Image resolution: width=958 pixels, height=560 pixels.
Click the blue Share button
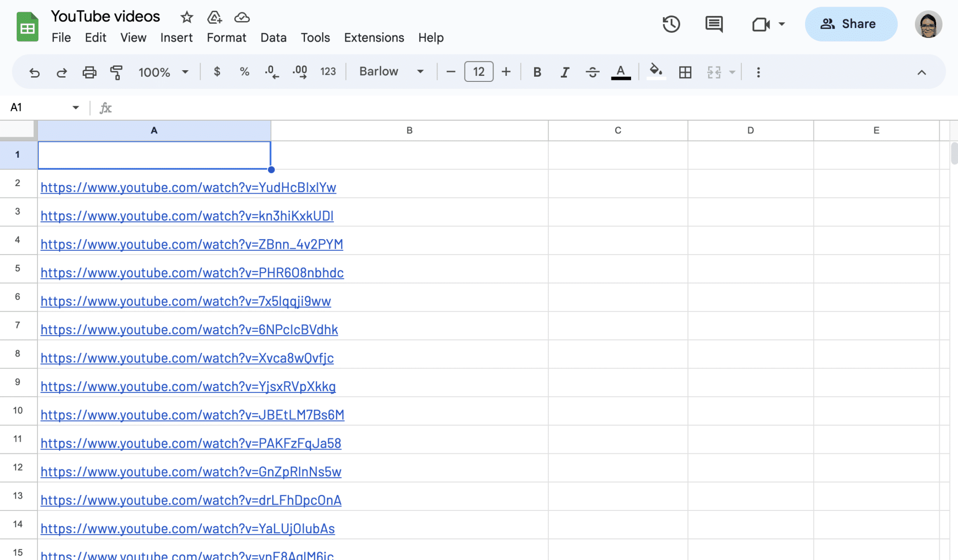pyautogui.click(x=850, y=24)
